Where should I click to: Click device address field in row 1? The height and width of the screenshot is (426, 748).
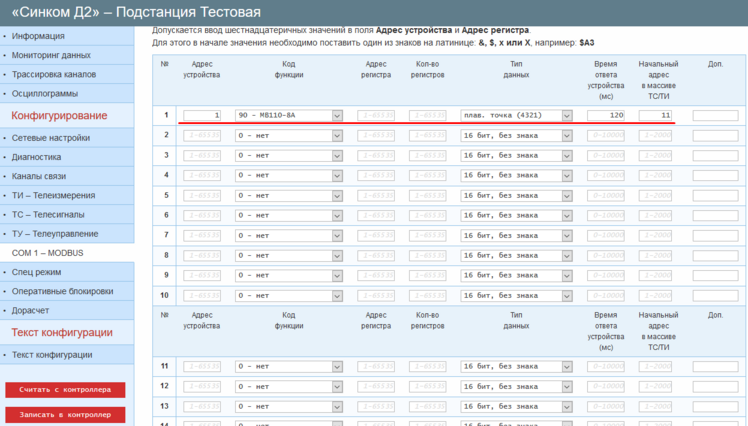pyautogui.click(x=203, y=115)
